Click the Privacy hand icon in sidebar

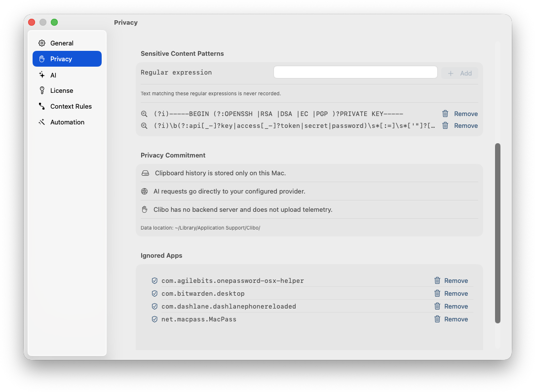click(x=42, y=59)
